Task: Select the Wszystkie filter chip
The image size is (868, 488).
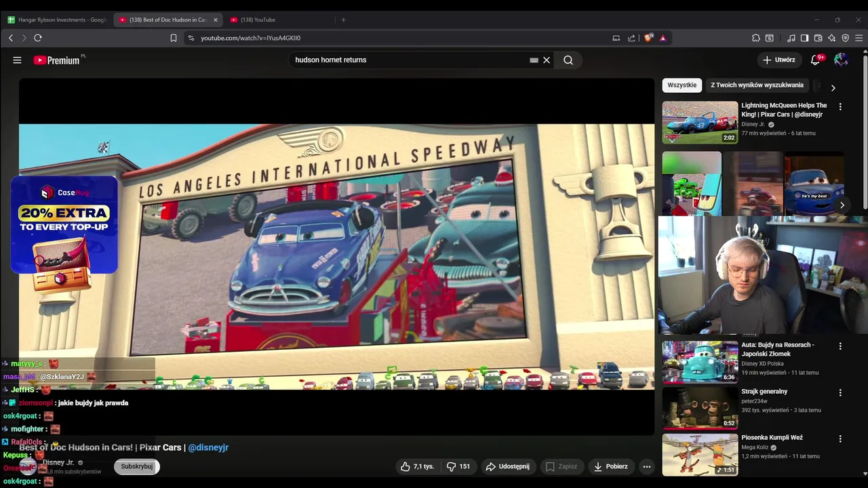Action: 682,85
